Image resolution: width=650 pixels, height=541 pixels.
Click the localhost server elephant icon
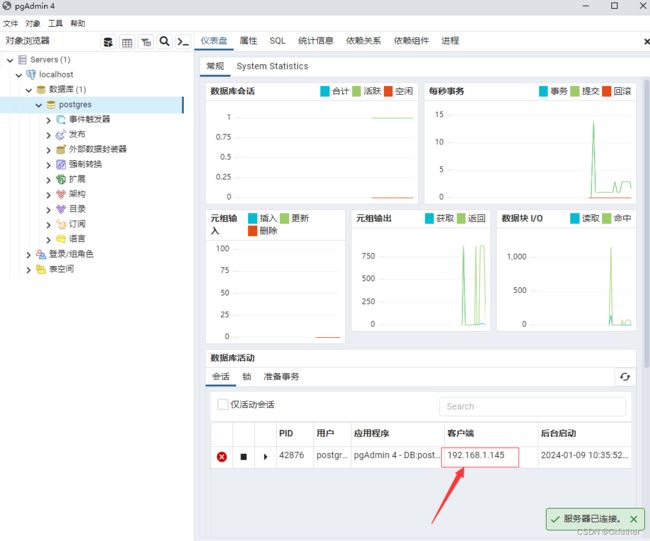[x=31, y=75]
